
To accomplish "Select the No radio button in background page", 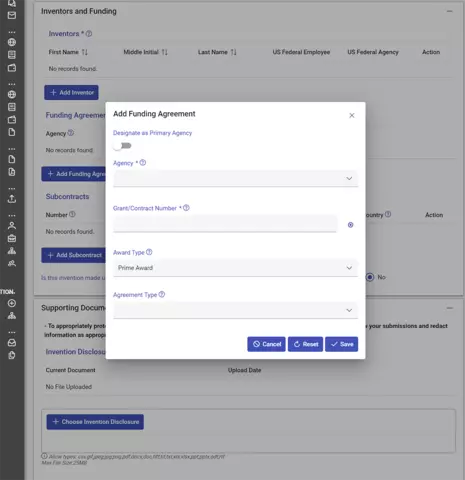I will click(370, 277).
